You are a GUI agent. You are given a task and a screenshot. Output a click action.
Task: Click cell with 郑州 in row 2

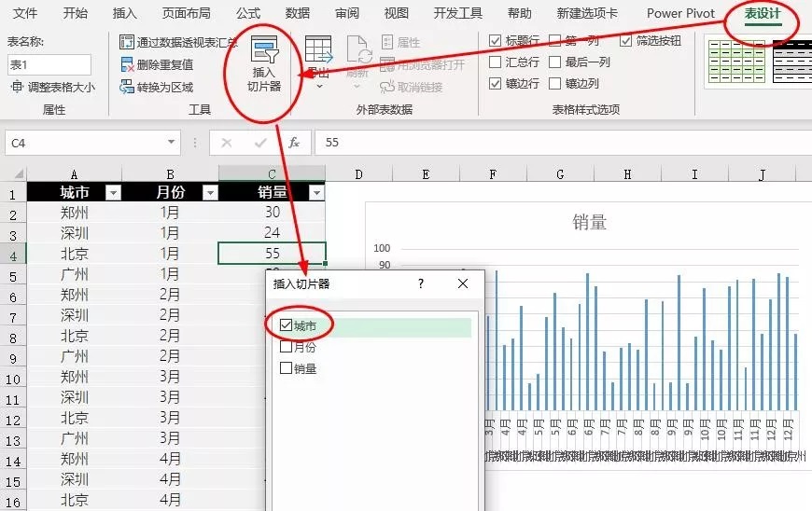pyautogui.click(x=74, y=213)
